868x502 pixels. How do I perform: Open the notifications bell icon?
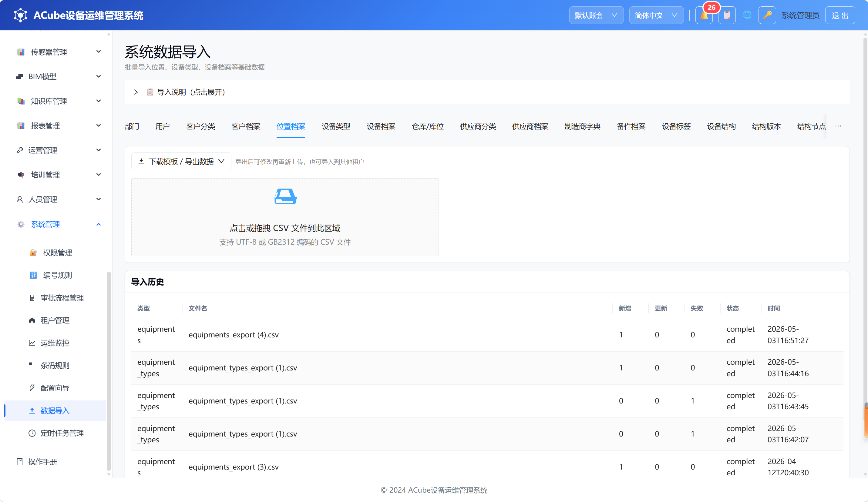704,15
